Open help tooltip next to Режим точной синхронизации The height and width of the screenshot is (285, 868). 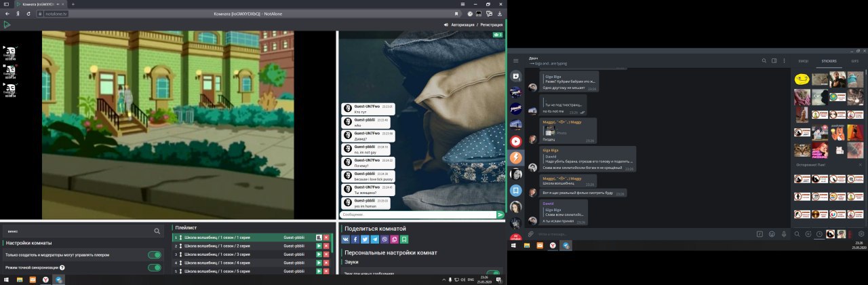(62, 267)
